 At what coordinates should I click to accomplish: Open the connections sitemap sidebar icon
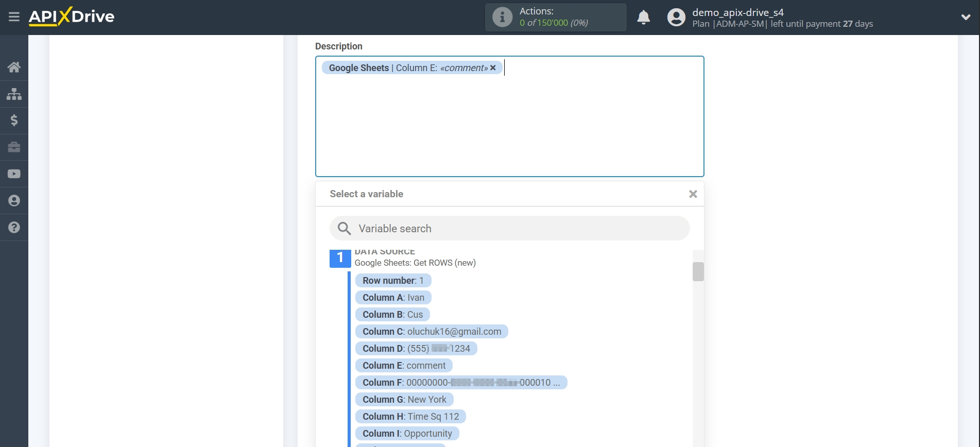(x=14, y=94)
